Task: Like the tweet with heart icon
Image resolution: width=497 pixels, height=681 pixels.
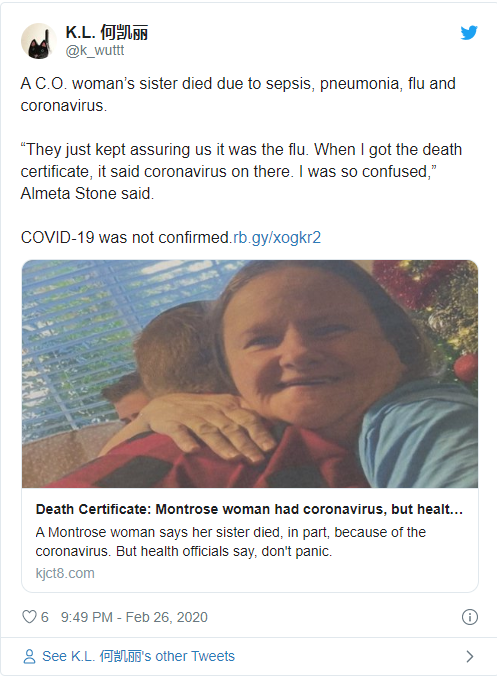Action: [x=29, y=617]
